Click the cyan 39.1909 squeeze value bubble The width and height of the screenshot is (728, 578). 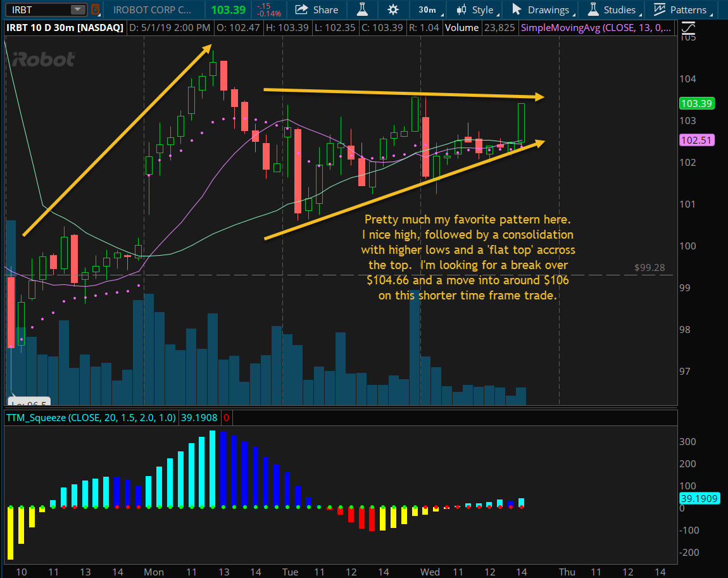(x=700, y=498)
